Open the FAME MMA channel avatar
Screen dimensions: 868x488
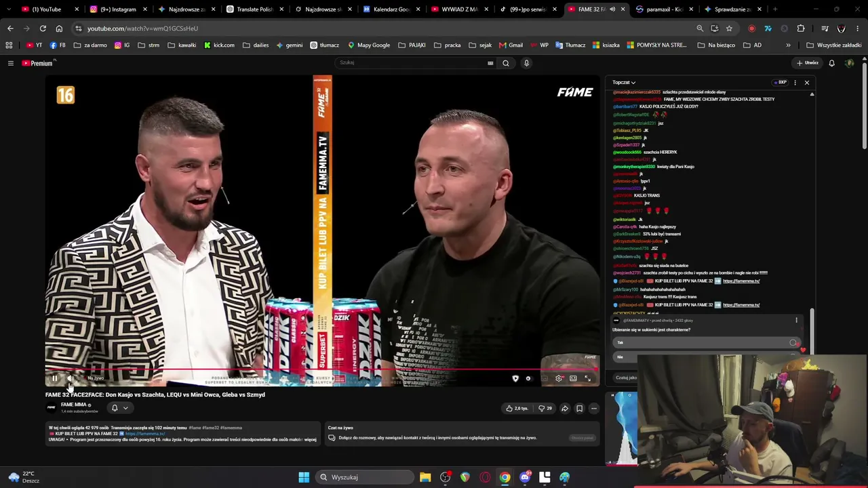51,407
